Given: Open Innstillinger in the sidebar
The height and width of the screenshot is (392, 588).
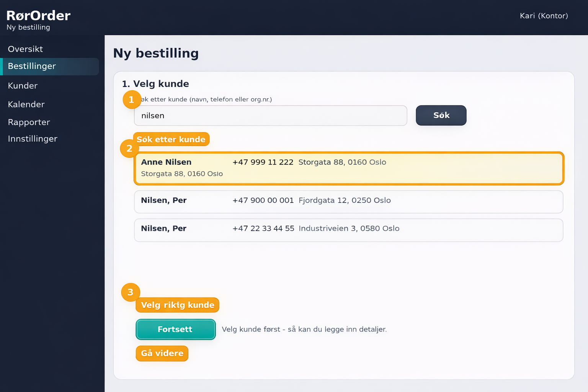Looking at the screenshot, I should pos(33,139).
